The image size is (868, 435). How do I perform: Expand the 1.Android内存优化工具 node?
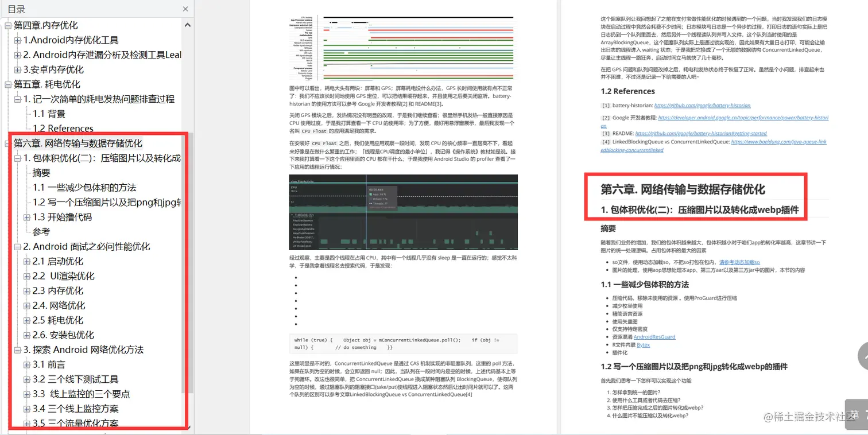pos(17,41)
